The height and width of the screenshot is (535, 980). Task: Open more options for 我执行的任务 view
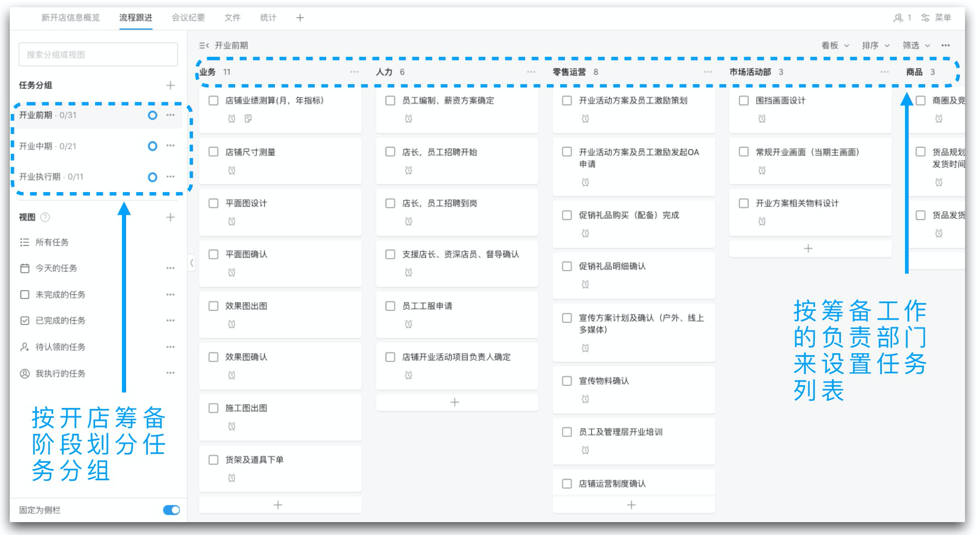point(171,373)
